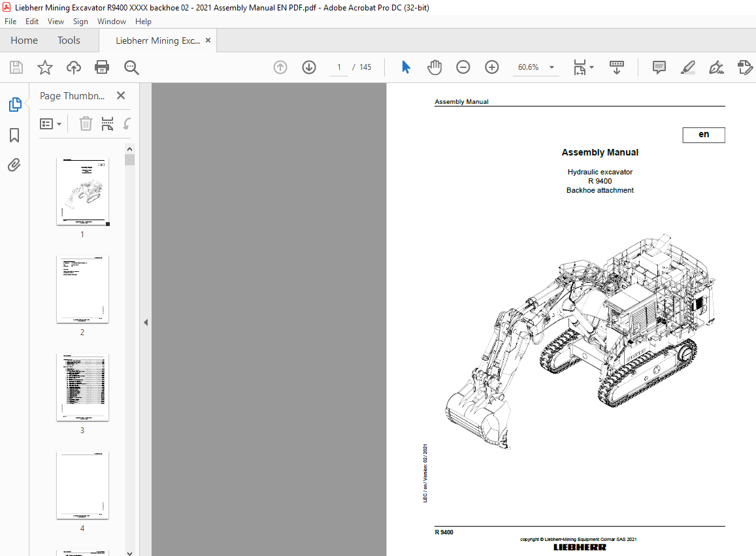Close the Page Thumbnails panel
Screen dimensions: 756x556
click(121, 95)
